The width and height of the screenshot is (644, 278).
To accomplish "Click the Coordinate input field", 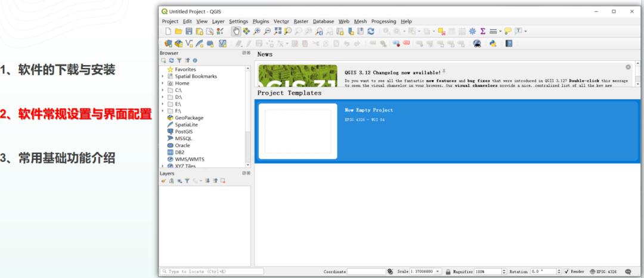I will [x=366, y=272].
